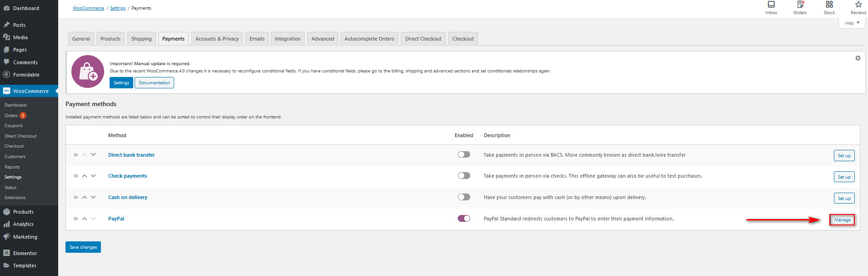This screenshot has height=276, width=868.
Task: Click the Elementor icon in sidebar
Action: click(x=6, y=253)
